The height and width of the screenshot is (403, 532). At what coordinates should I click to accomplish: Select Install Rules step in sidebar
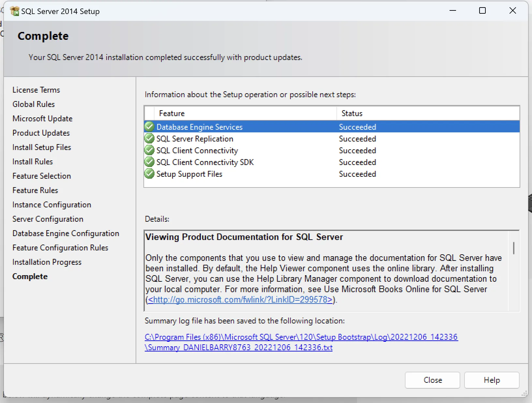point(33,161)
